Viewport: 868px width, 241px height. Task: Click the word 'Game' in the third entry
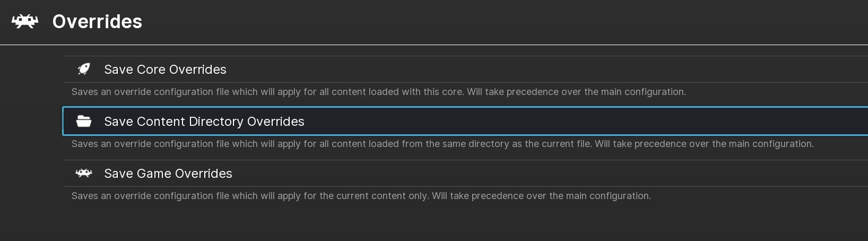[x=154, y=174]
